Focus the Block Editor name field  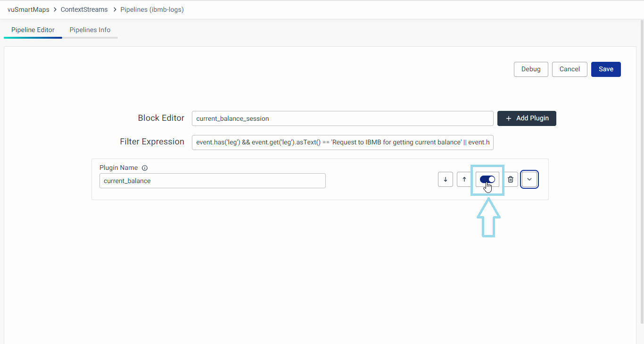(342, 118)
